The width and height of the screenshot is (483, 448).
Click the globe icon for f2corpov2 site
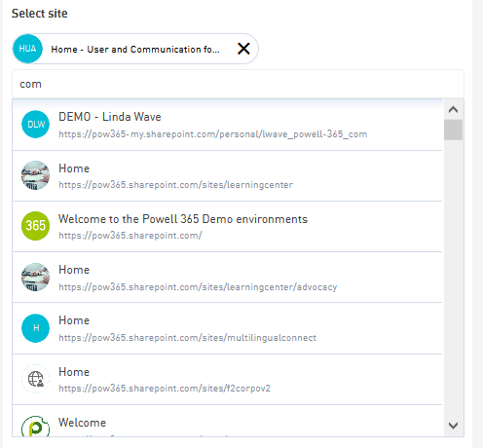click(x=35, y=379)
